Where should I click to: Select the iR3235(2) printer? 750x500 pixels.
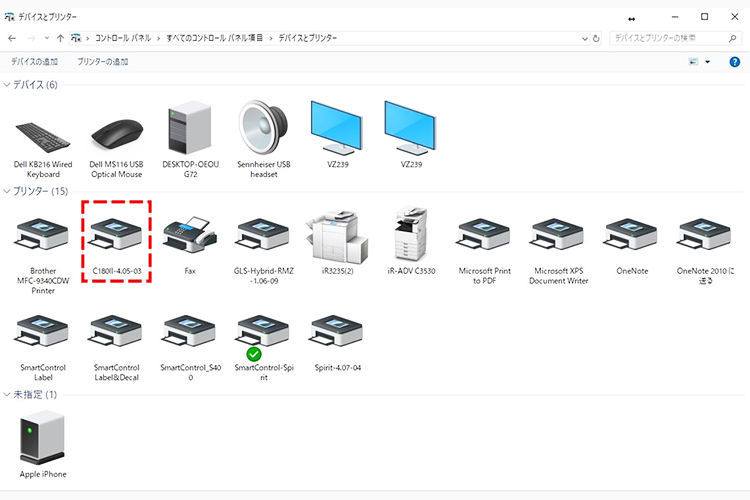[x=337, y=242]
